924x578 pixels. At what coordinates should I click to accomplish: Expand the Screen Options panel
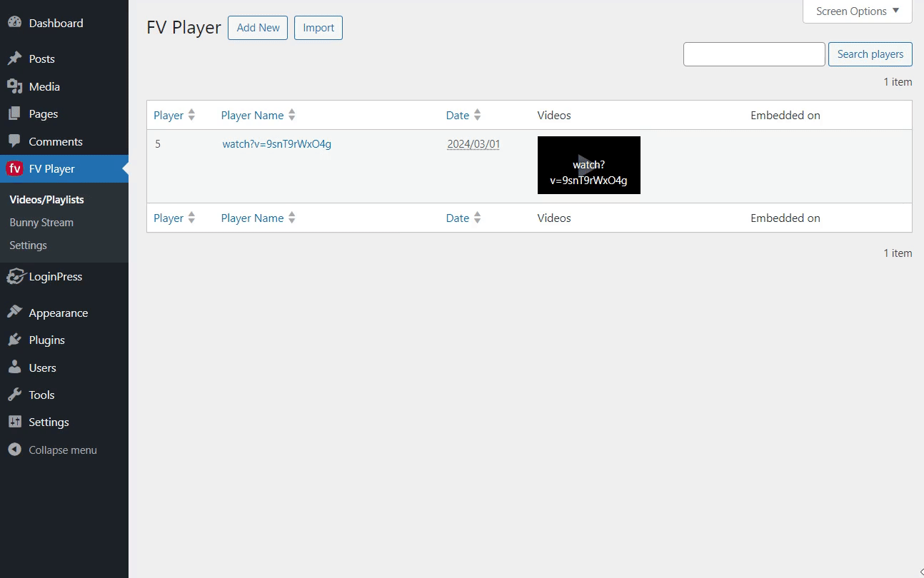(858, 11)
